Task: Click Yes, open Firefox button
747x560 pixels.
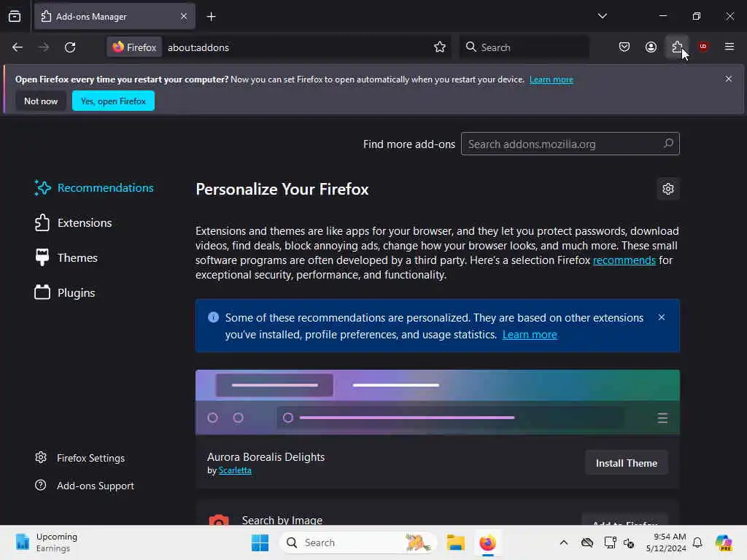Action: (113, 101)
